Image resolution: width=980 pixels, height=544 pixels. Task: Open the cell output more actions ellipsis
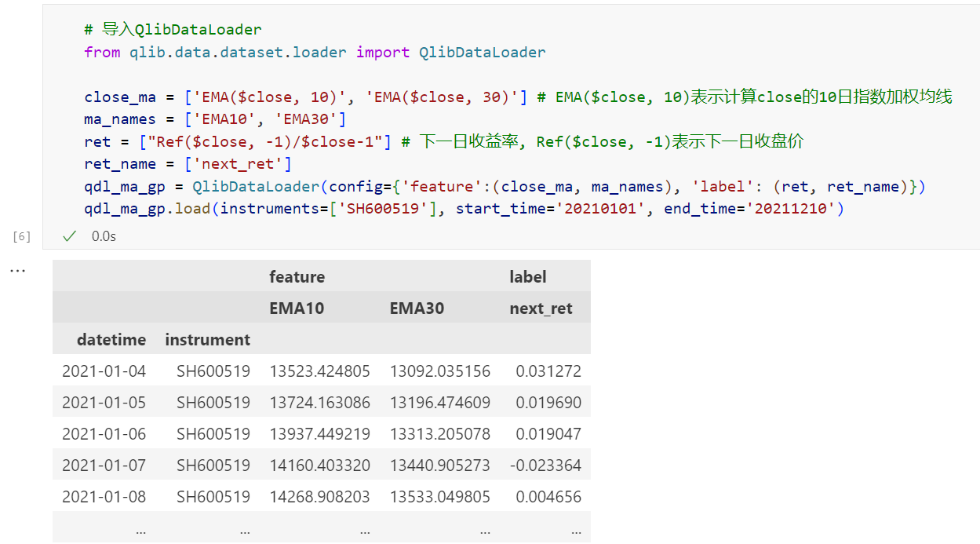(x=17, y=271)
